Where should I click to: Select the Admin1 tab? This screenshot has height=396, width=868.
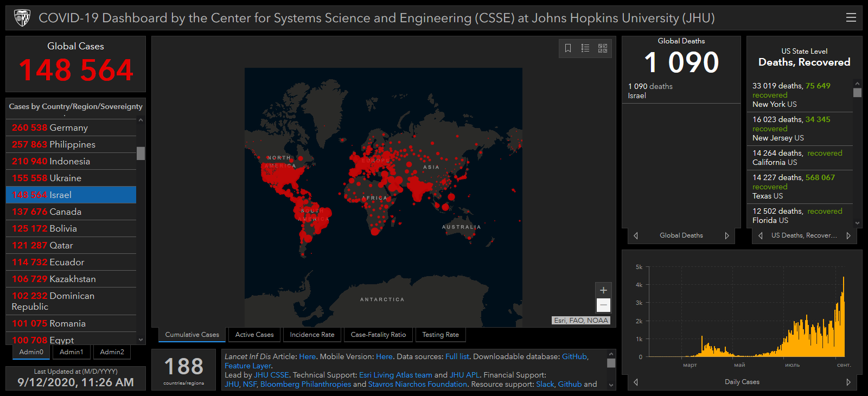[72, 352]
